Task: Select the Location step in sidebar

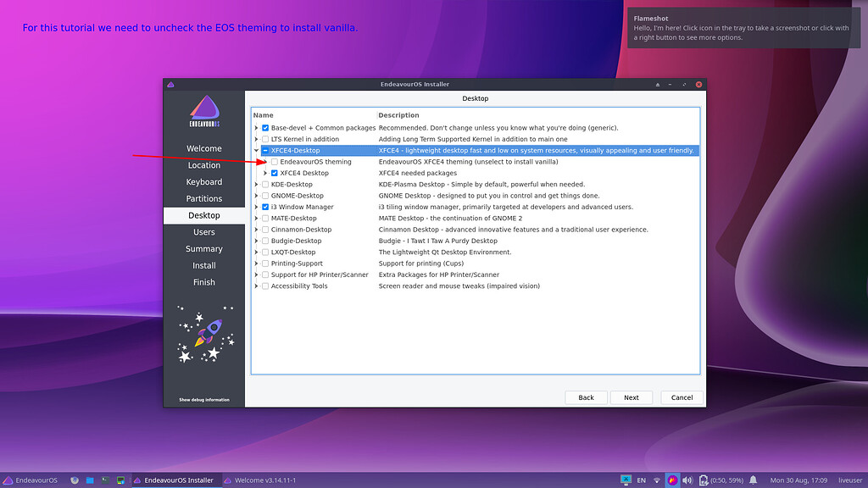Action: pyautogui.click(x=204, y=165)
